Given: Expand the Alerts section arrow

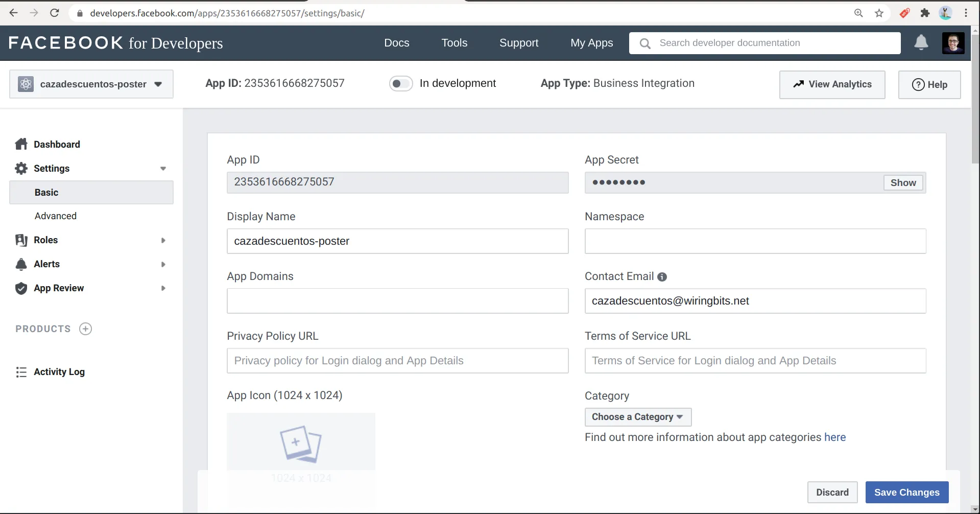Looking at the screenshot, I should point(163,264).
